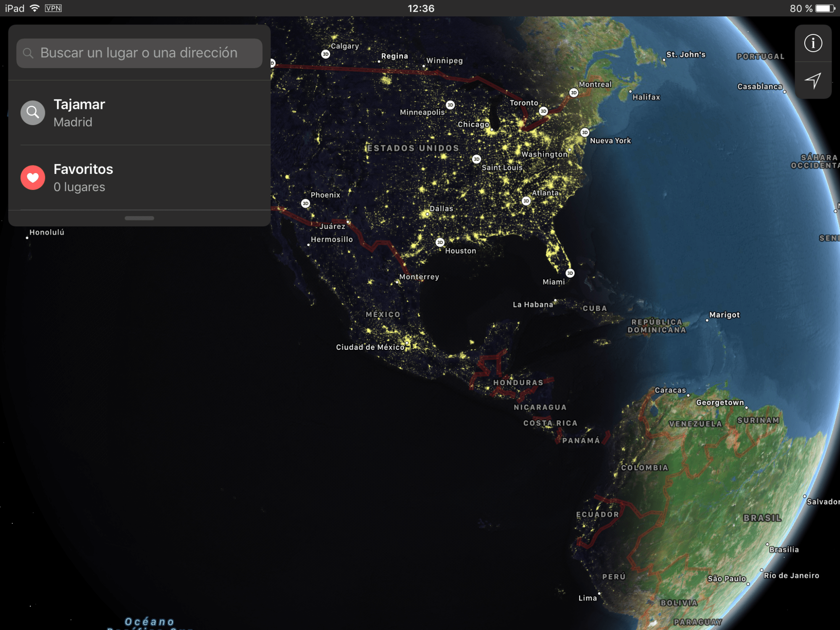Viewport: 840px width, 630px height.
Task: Select the HONDURAS country label
Action: 518,383
